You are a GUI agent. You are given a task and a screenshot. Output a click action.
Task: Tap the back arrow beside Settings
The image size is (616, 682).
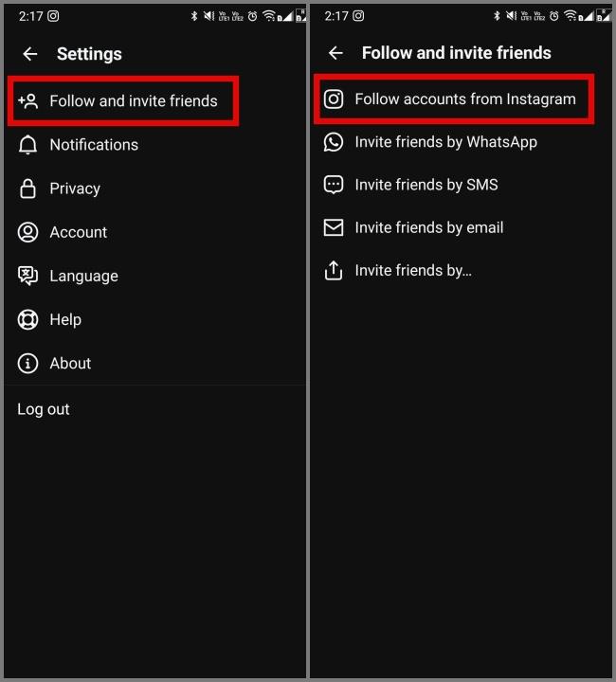point(30,54)
